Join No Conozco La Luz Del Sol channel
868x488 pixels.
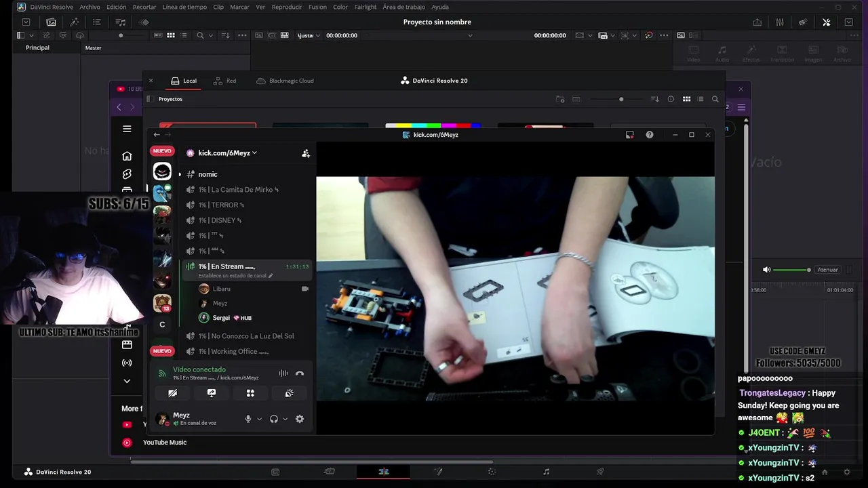(245, 336)
